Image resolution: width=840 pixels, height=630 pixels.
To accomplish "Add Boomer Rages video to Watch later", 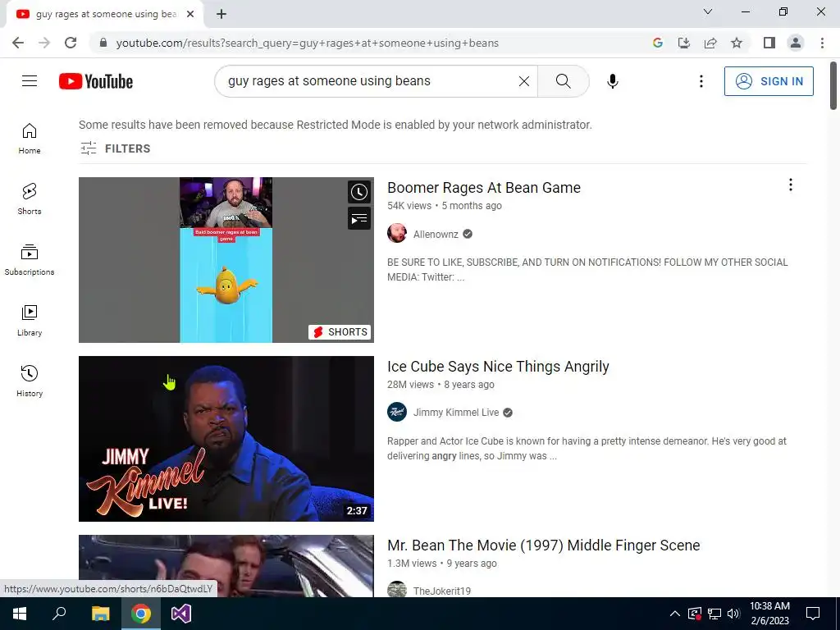I will tap(359, 192).
